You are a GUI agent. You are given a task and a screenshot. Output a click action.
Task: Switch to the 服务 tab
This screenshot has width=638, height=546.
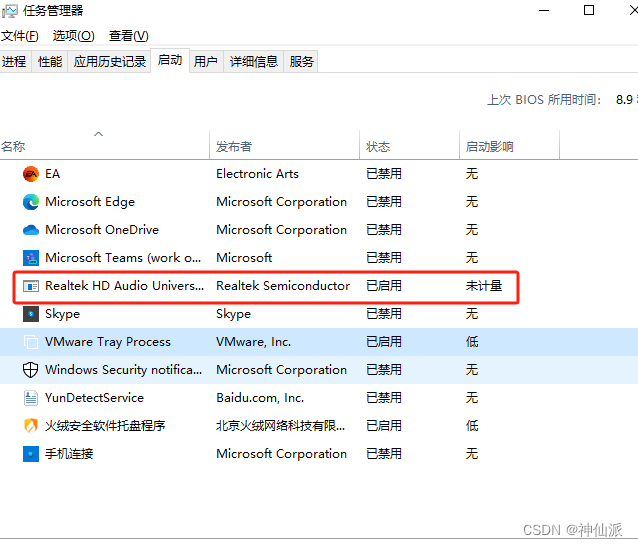click(302, 62)
